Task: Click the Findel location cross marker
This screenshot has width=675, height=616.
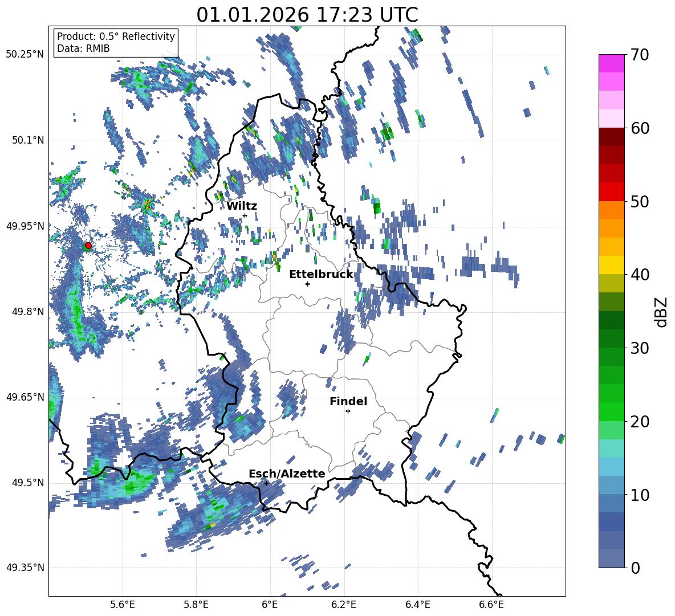Action: pos(348,411)
